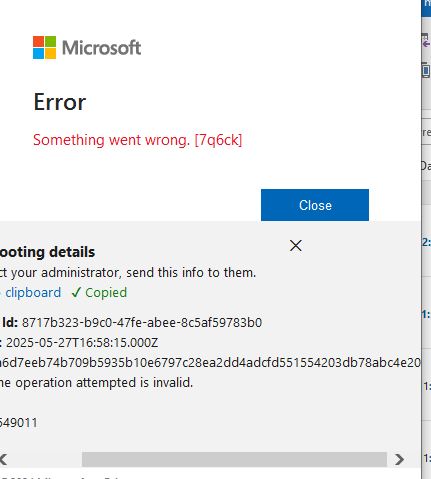Click the Request Id value 8717b323
Viewport: 431px width, 479px height.
[142, 323]
